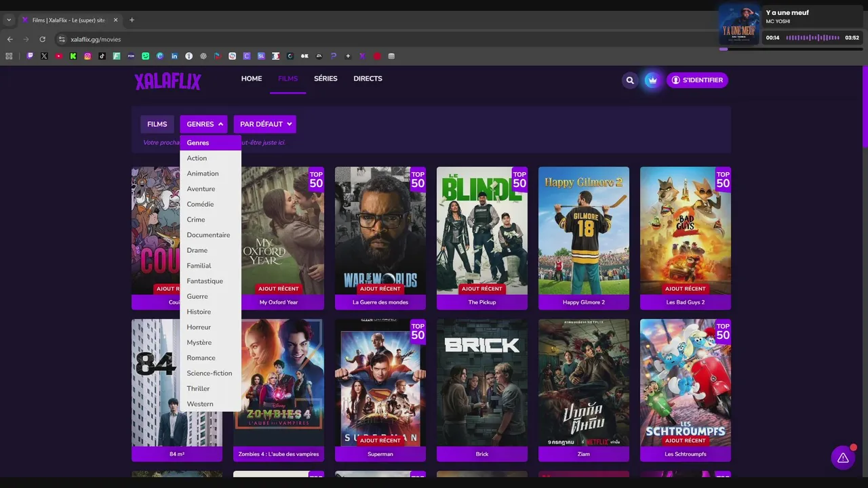Open the red circle bookmark icon

[x=377, y=56]
